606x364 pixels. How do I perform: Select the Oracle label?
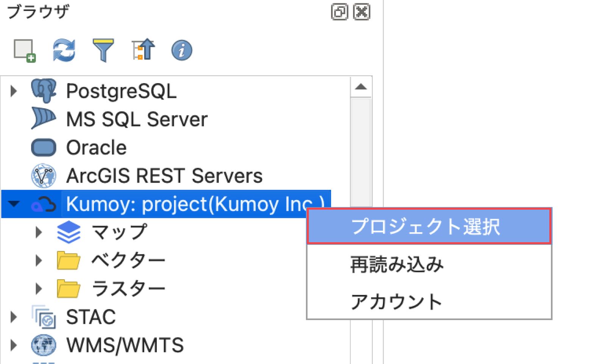(96, 148)
